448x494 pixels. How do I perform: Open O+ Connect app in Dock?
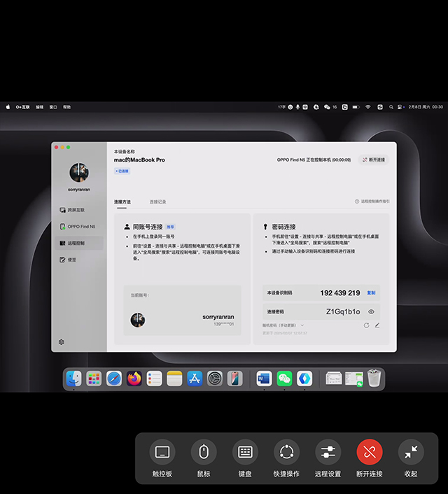click(304, 379)
